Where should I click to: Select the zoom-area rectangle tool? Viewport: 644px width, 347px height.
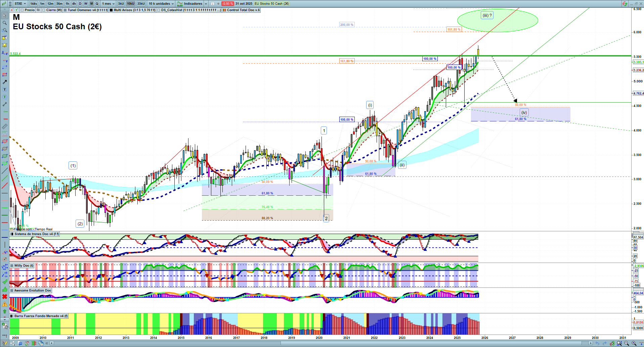pos(5,30)
